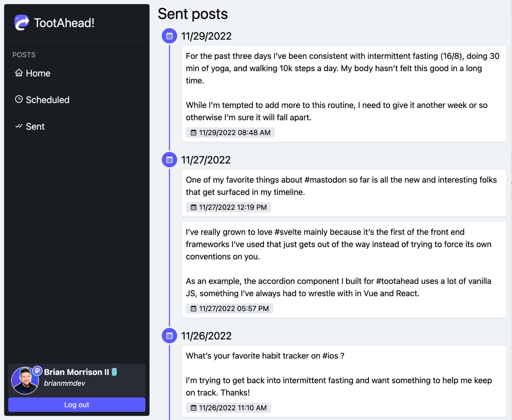Select Sent in the sidebar

pyautogui.click(x=35, y=126)
